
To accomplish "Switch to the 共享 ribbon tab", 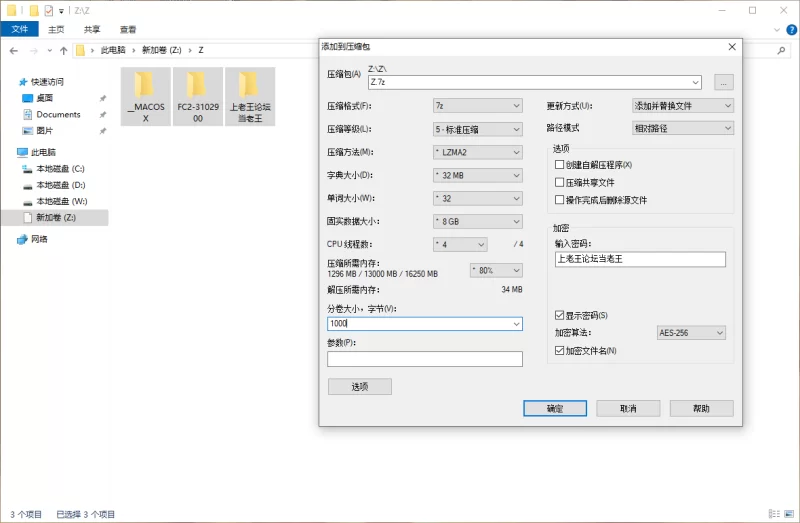I will pyautogui.click(x=92, y=30).
